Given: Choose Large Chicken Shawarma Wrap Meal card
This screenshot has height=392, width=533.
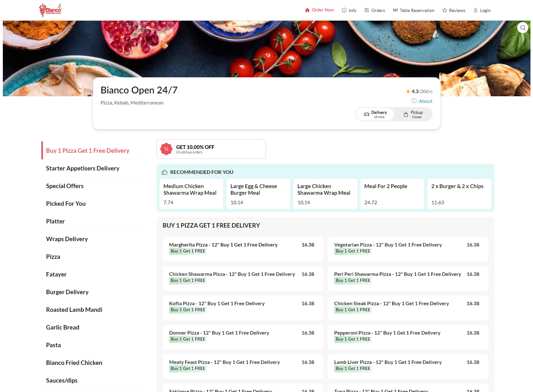Looking at the screenshot, I should coord(325,194).
